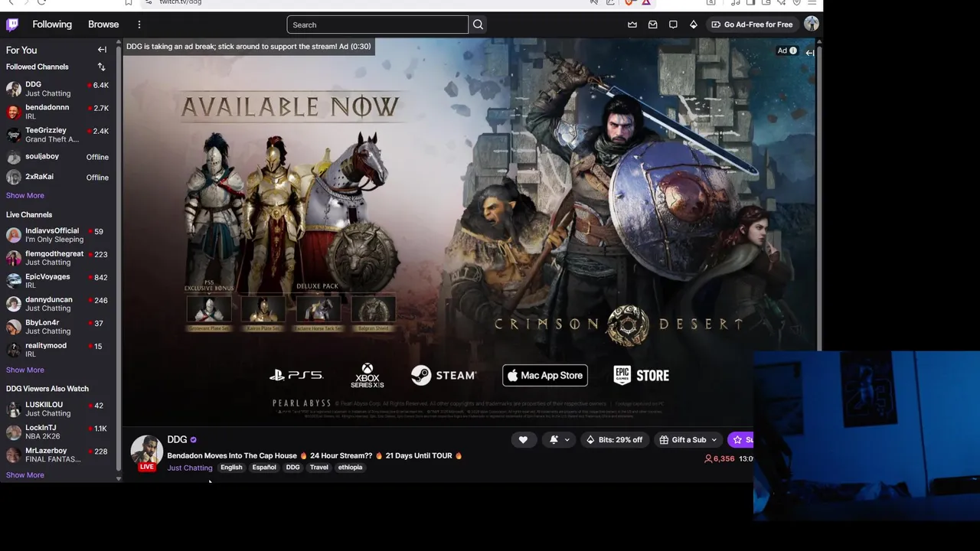Show more followed channels
Viewport: 980px width, 551px height.
coord(25,195)
